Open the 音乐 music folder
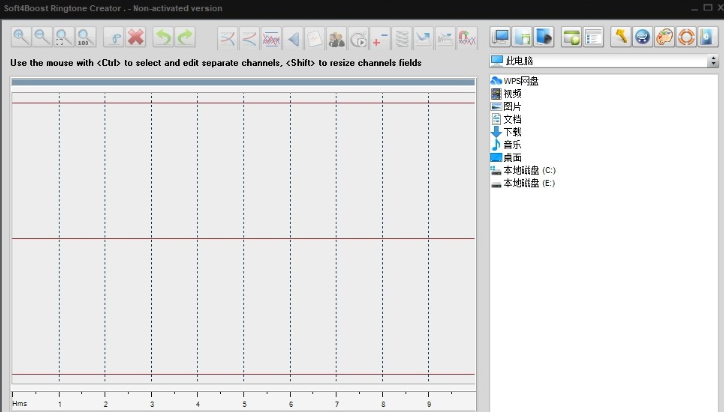 coord(512,145)
